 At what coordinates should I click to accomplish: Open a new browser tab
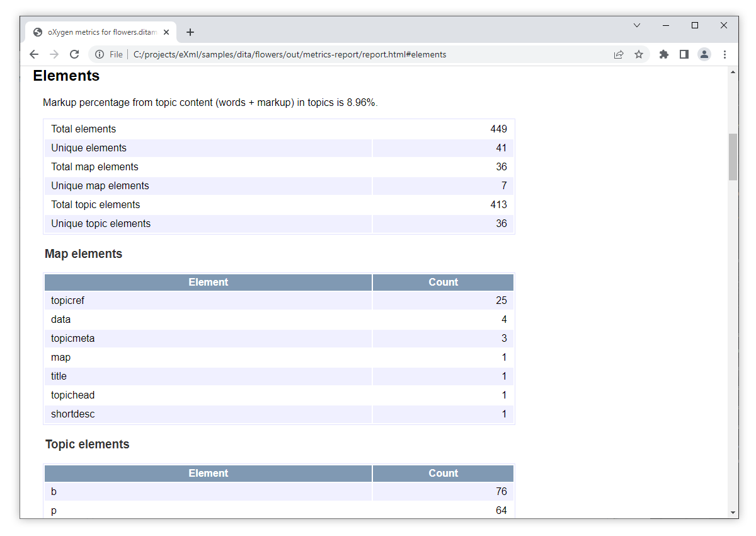pos(190,32)
